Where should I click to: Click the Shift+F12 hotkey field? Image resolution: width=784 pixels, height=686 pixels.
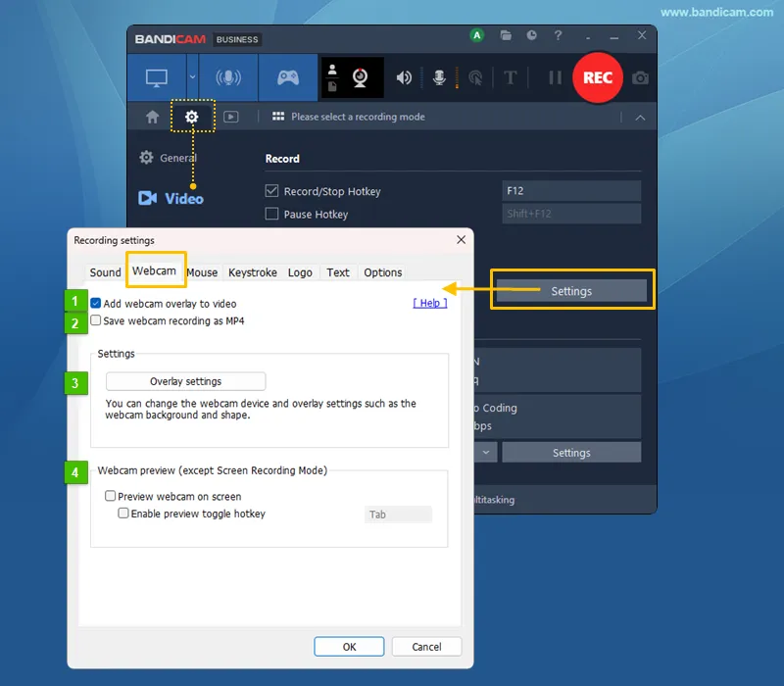(x=571, y=214)
